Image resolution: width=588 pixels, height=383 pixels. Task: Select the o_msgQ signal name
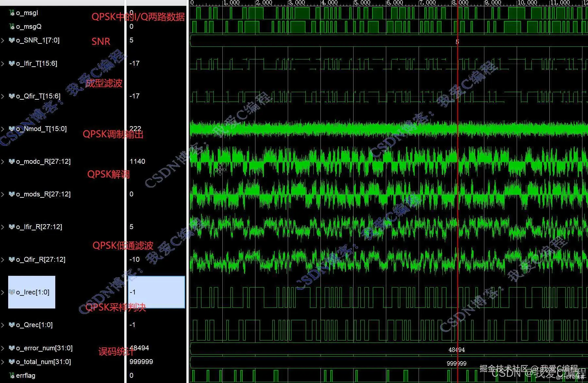[x=29, y=26]
